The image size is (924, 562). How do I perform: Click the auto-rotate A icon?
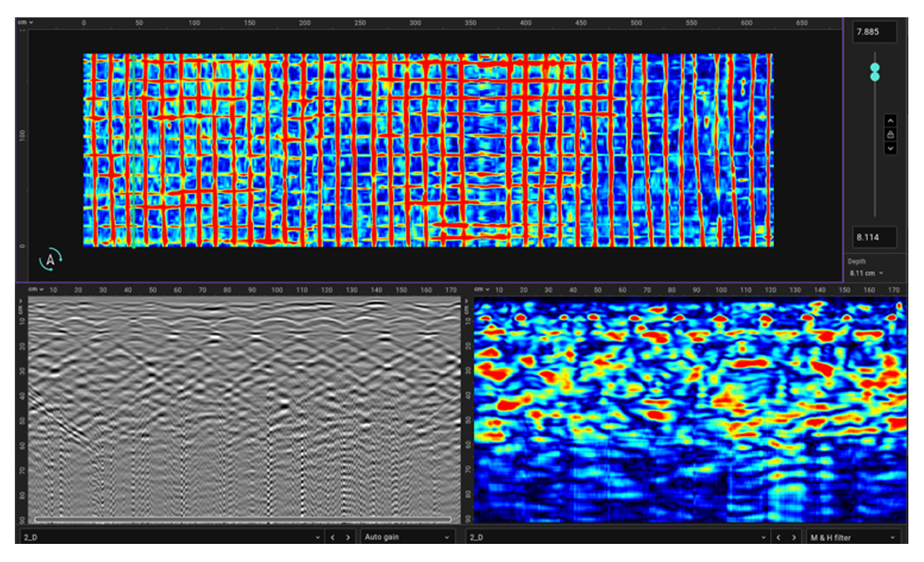pos(50,259)
